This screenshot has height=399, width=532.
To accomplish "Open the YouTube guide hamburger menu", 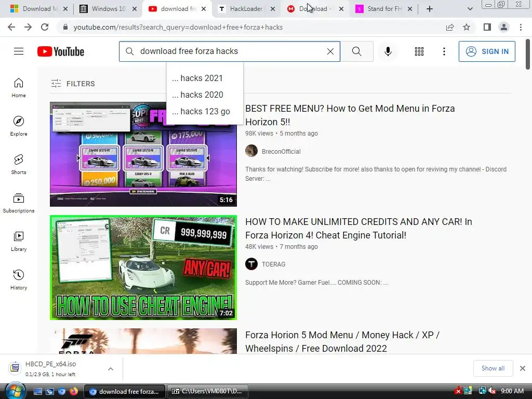I will (19, 51).
